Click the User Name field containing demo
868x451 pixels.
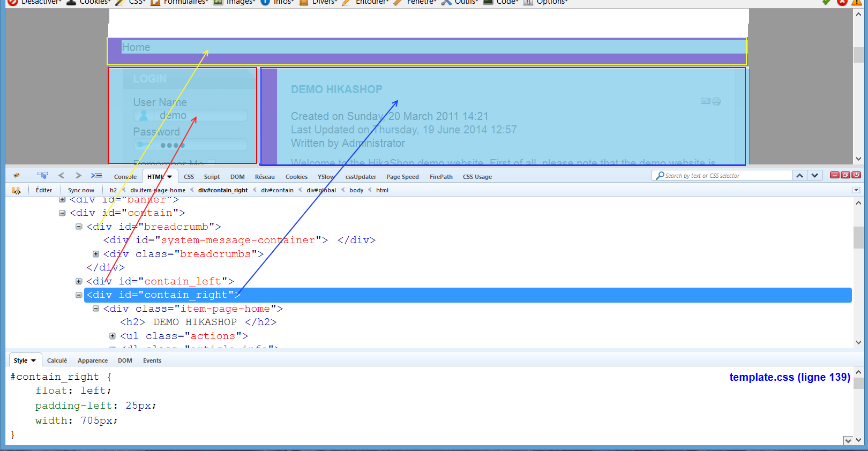click(190, 115)
